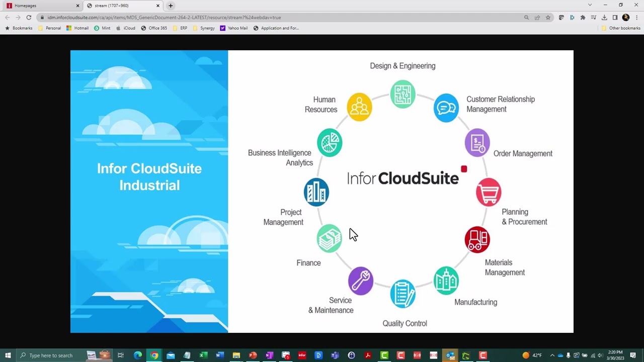Close the stream (1707×960) tab
This screenshot has width=644, height=362.
click(x=158, y=6)
